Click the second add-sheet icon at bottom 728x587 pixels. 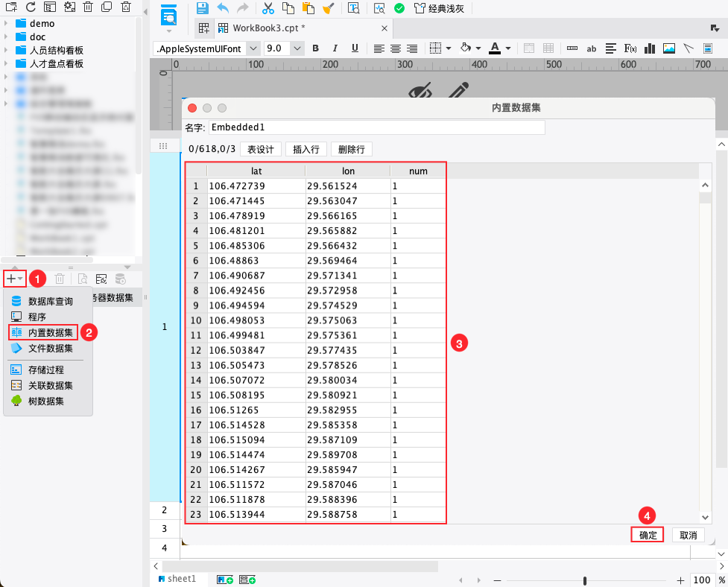coord(247,580)
